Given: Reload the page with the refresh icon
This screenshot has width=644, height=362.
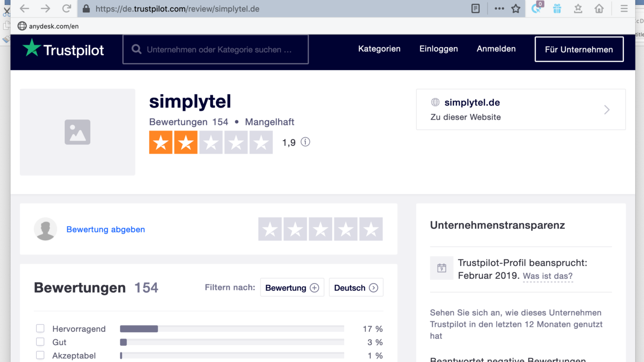Looking at the screenshot, I should tap(67, 9).
